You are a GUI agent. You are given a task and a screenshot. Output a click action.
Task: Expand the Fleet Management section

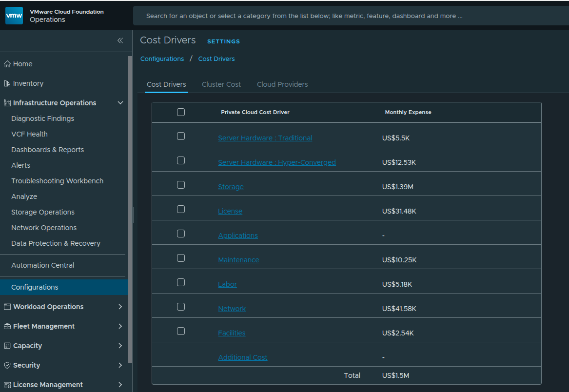120,326
